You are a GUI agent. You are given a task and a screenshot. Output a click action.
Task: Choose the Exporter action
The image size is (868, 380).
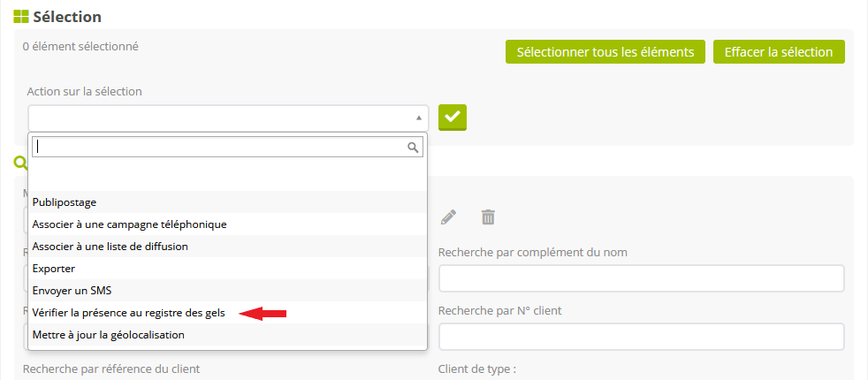tap(54, 269)
